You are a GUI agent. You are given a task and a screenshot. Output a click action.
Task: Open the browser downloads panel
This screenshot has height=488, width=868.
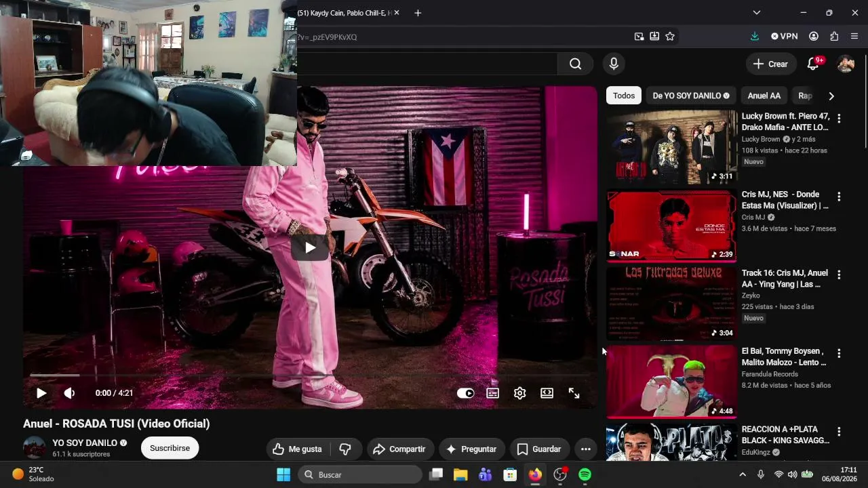coord(755,37)
